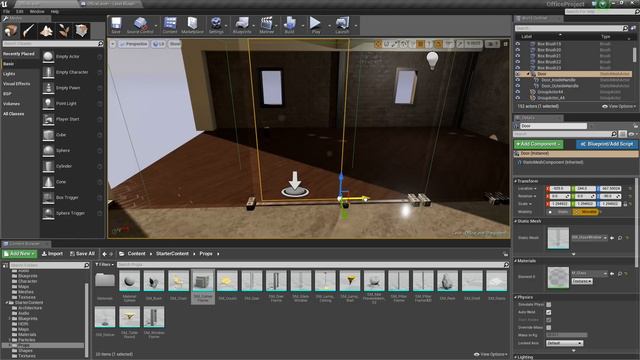Select the Volumes placement category
The image size is (640, 360).
pos(11,104)
